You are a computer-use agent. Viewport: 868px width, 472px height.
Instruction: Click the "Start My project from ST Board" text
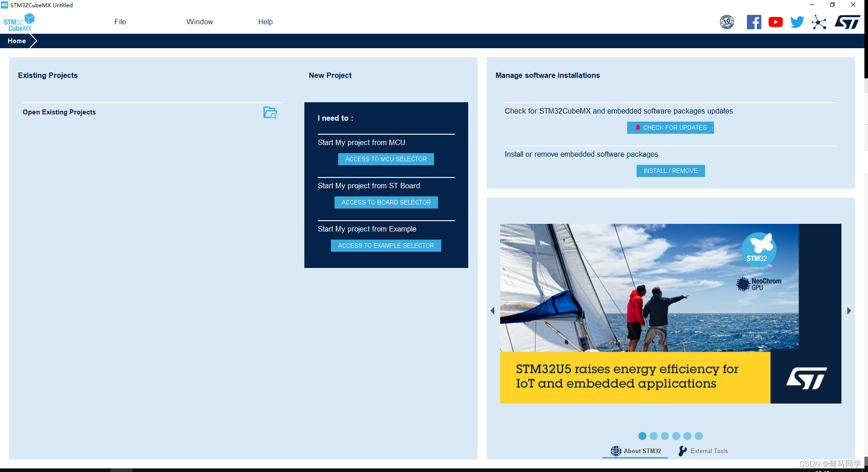[x=369, y=186]
